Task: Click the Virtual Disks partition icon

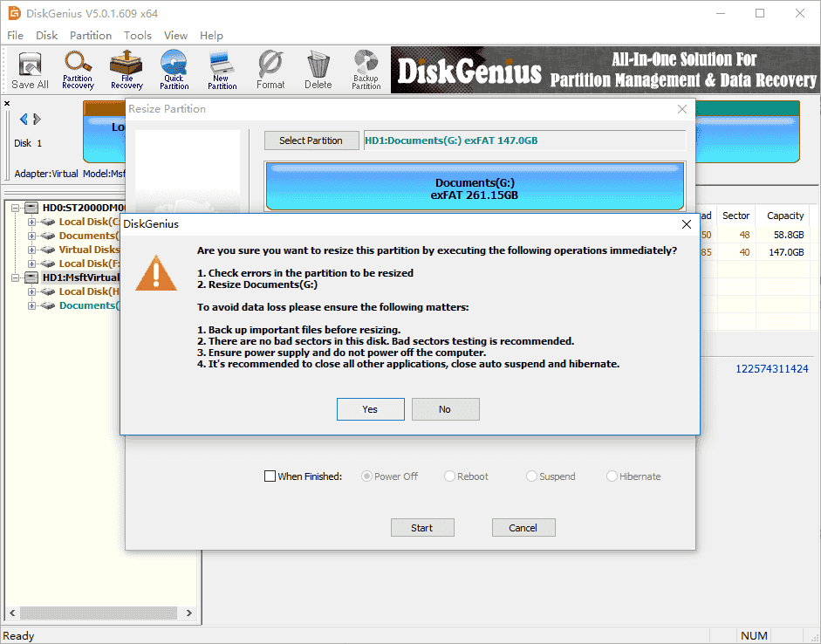Action: click(48, 250)
